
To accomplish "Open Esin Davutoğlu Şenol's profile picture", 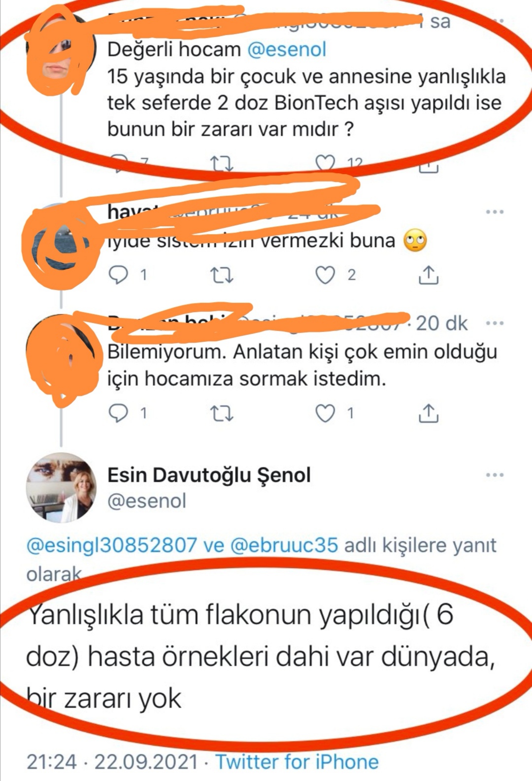I will 61,488.
